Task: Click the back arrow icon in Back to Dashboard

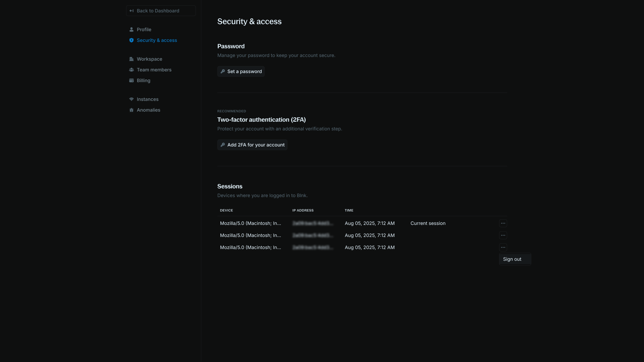Action: (132, 11)
